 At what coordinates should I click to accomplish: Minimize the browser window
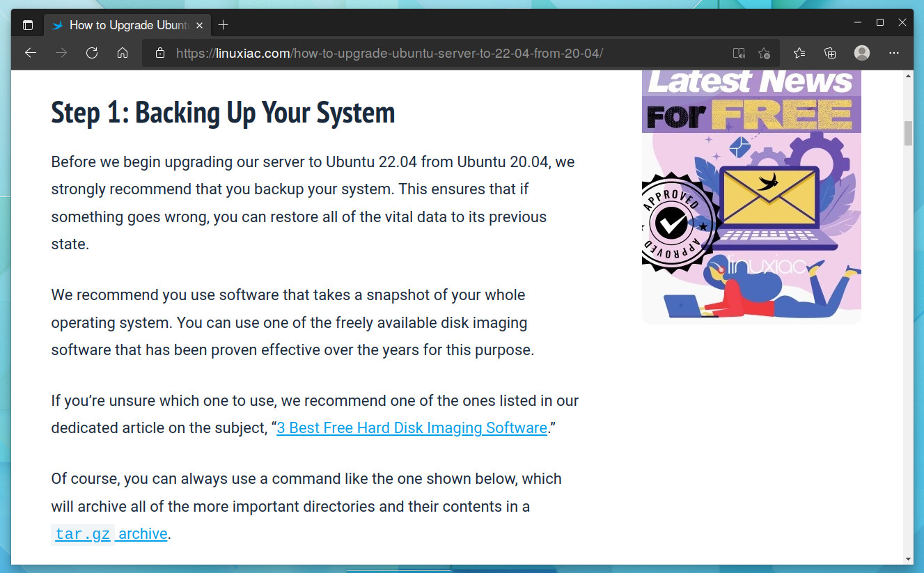(x=858, y=23)
